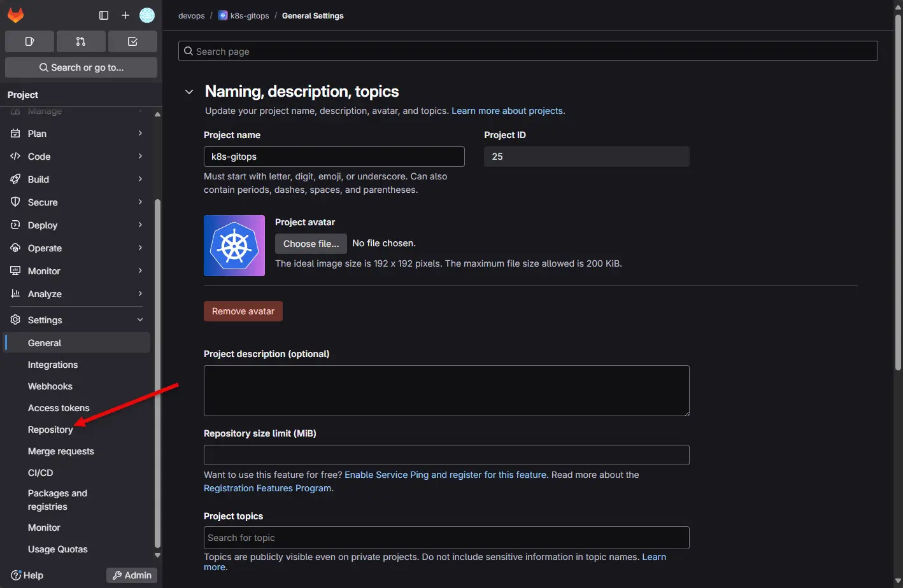Screen dimensions: 903x588
Task: Click the GitLab fox logo
Action: click(x=16, y=15)
